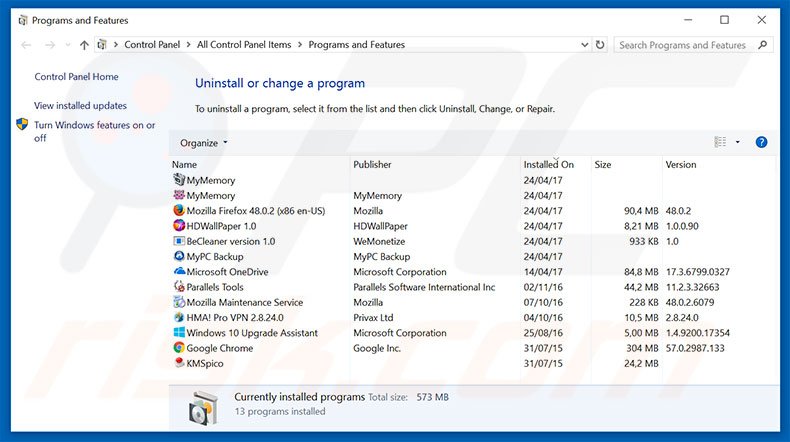This screenshot has width=790, height=442.
Task: Click the Mozilla Maintenance Service icon
Action: [x=179, y=302]
